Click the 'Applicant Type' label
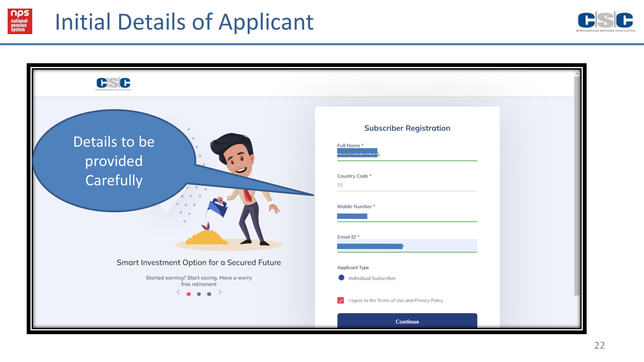The height and width of the screenshot is (362, 644). coord(353,267)
